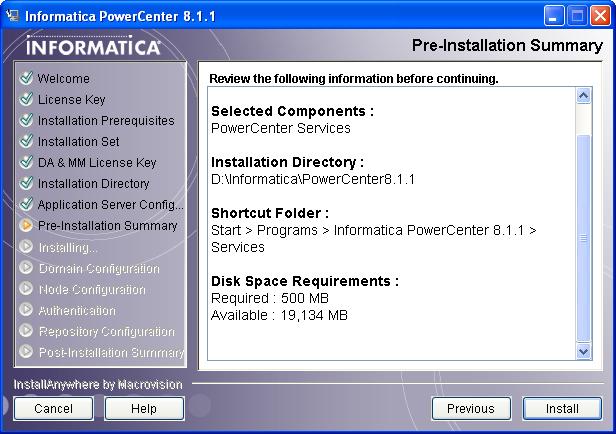The width and height of the screenshot is (616, 434).
Task: Click the pending-step icon beside Node Configuration
Action: pos(26,289)
